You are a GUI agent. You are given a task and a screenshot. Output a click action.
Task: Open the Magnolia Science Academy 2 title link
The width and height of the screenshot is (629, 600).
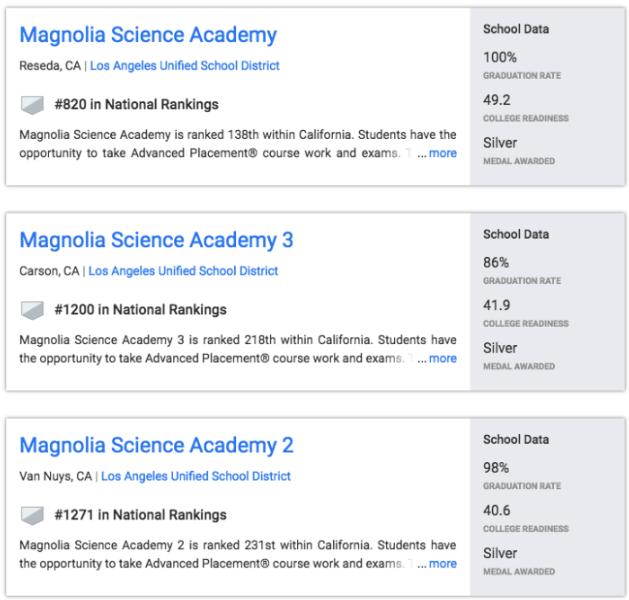[156, 446]
